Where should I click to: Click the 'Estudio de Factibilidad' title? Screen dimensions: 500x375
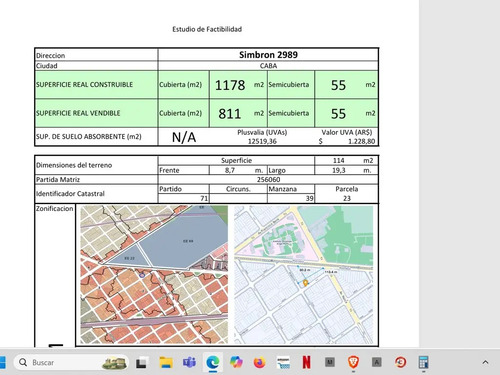pos(207,29)
